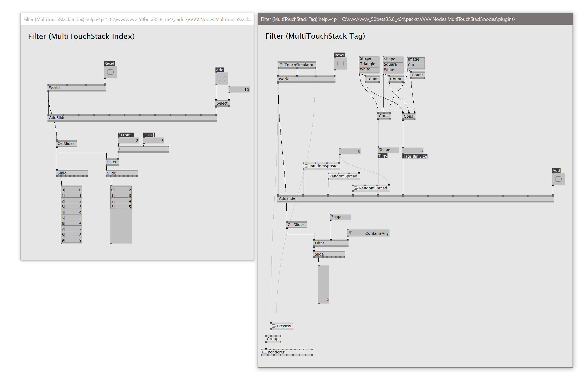The width and height of the screenshot is (588, 382).
Task: Select the Select node in the Index patch
Action: 222,103
